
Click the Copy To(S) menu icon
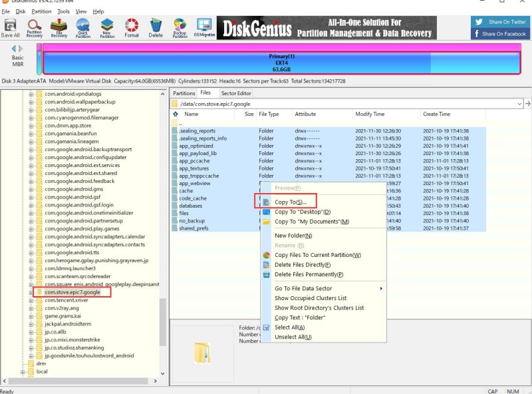point(267,202)
